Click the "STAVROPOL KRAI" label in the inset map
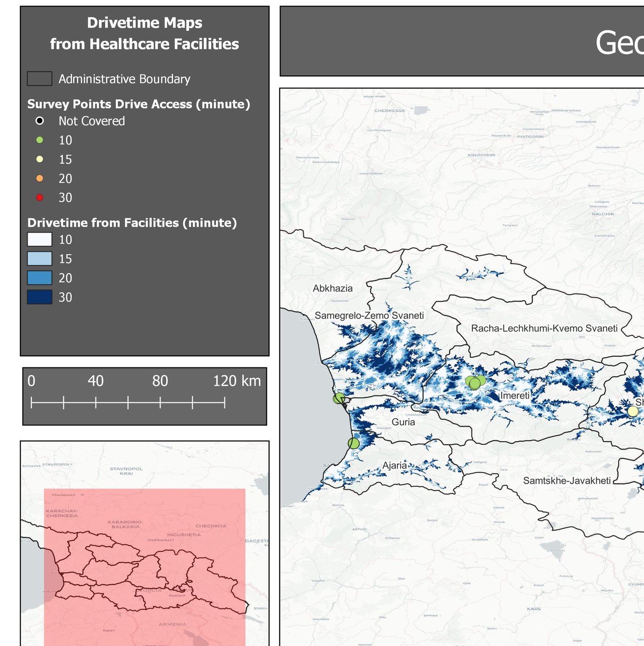 (126, 471)
